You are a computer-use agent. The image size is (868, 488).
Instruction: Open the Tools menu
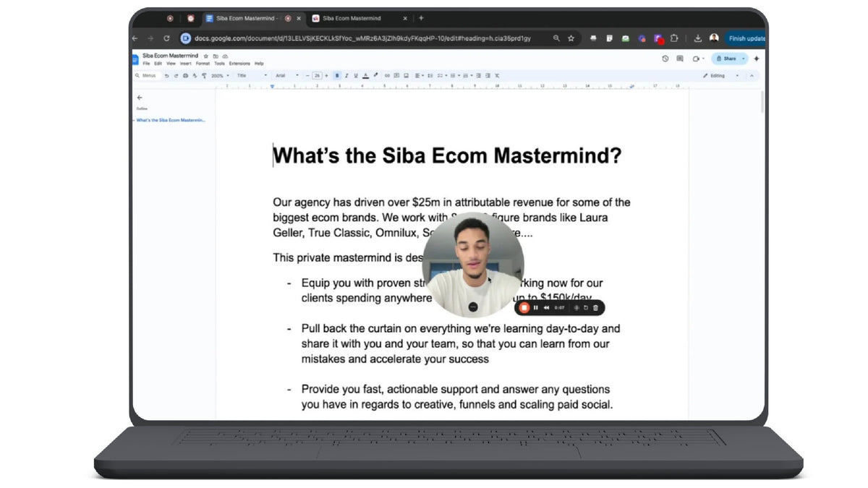coord(219,64)
